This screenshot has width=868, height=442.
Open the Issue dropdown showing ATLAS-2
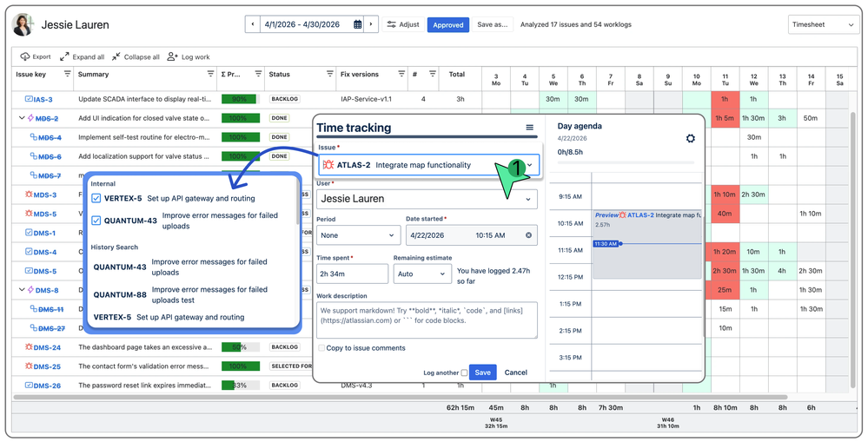pyautogui.click(x=428, y=165)
